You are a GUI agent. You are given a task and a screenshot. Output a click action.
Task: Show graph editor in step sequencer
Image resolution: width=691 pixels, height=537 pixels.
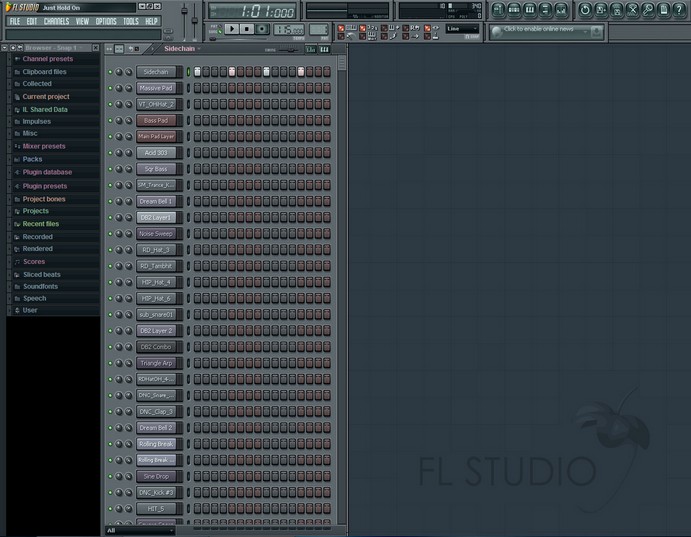(x=311, y=49)
